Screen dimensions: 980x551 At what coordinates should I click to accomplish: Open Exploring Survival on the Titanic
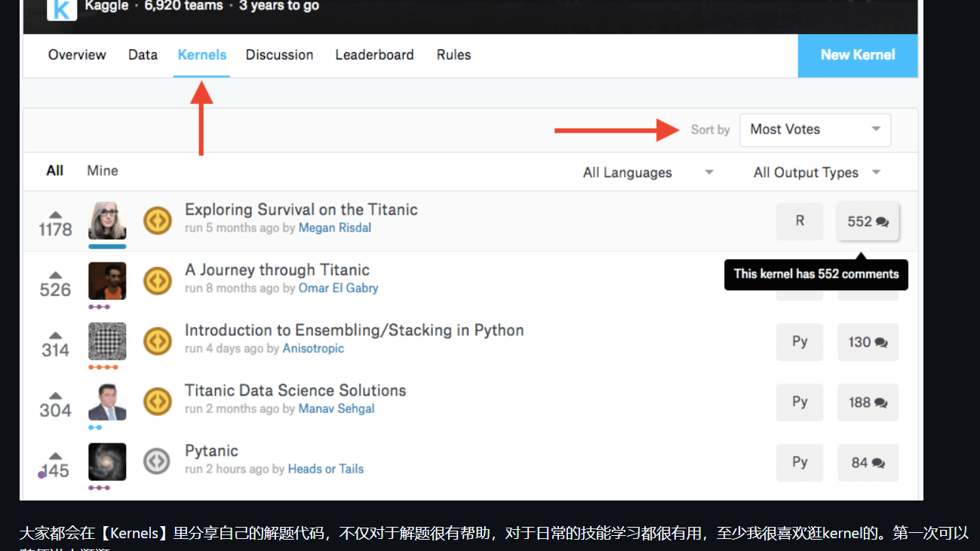(301, 210)
